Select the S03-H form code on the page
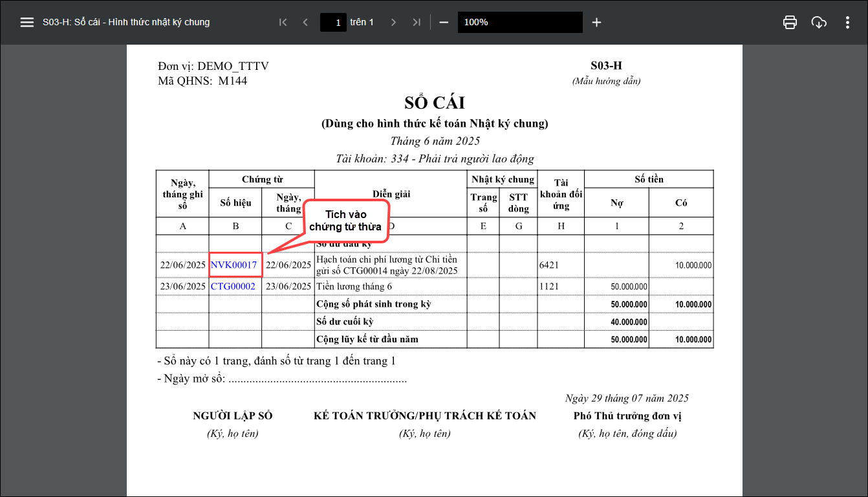 tap(606, 66)
